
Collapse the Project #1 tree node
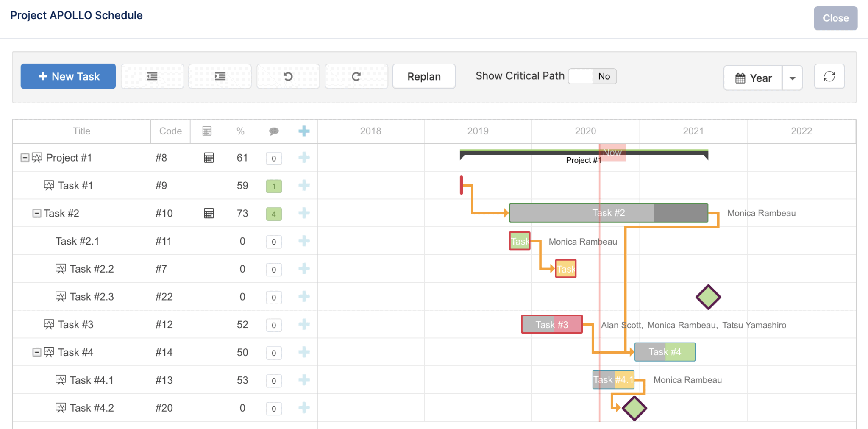(x=24, y=157)
